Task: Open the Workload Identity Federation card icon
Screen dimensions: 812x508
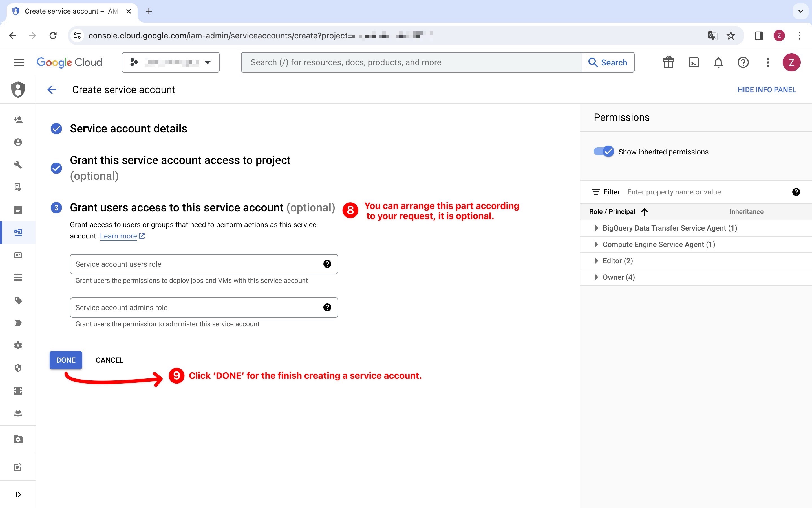Action: click(x=18, y=255)
